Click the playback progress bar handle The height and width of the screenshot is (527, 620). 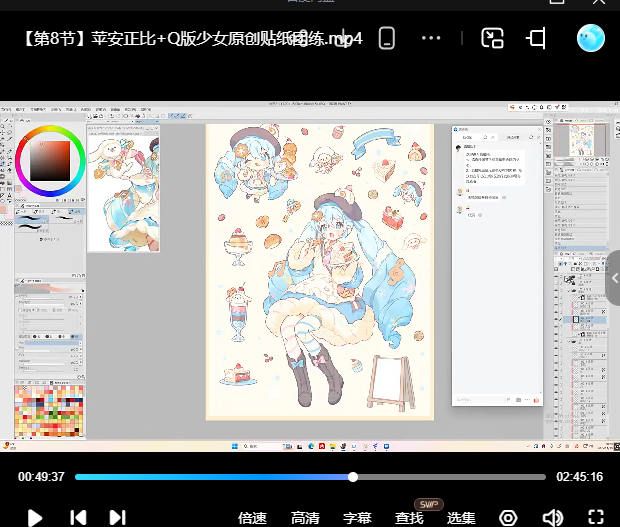point(353,477)
